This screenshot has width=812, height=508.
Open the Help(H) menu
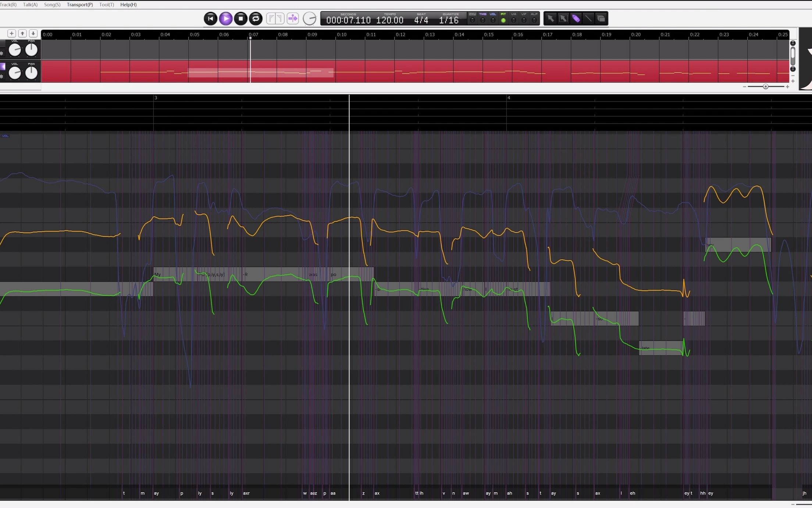pos(128,4)
